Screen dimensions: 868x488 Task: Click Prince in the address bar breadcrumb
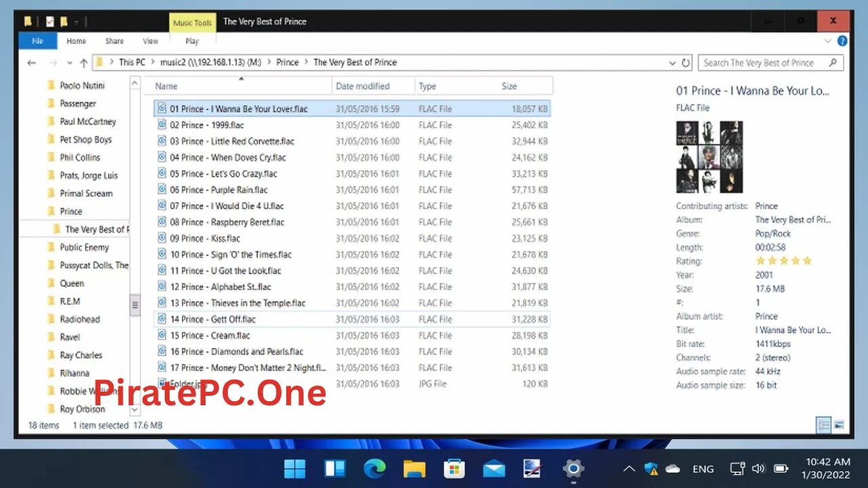click(x=288, y=62)
